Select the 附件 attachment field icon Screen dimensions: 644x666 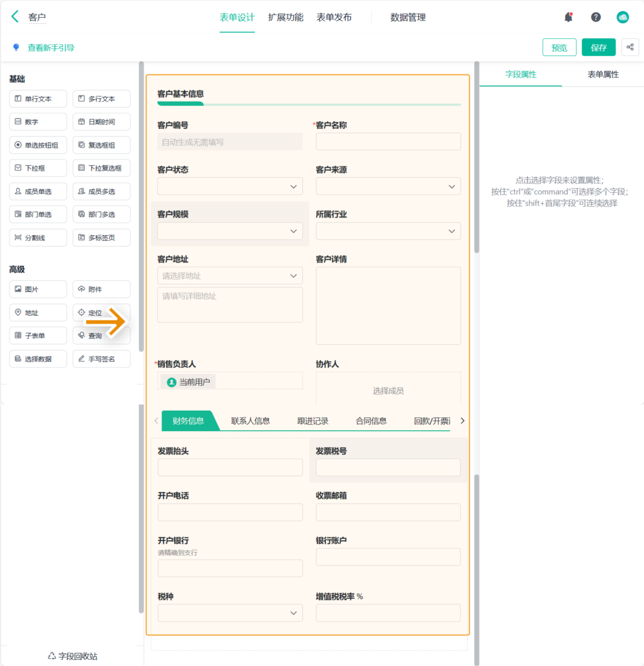[x=102, y=289]
